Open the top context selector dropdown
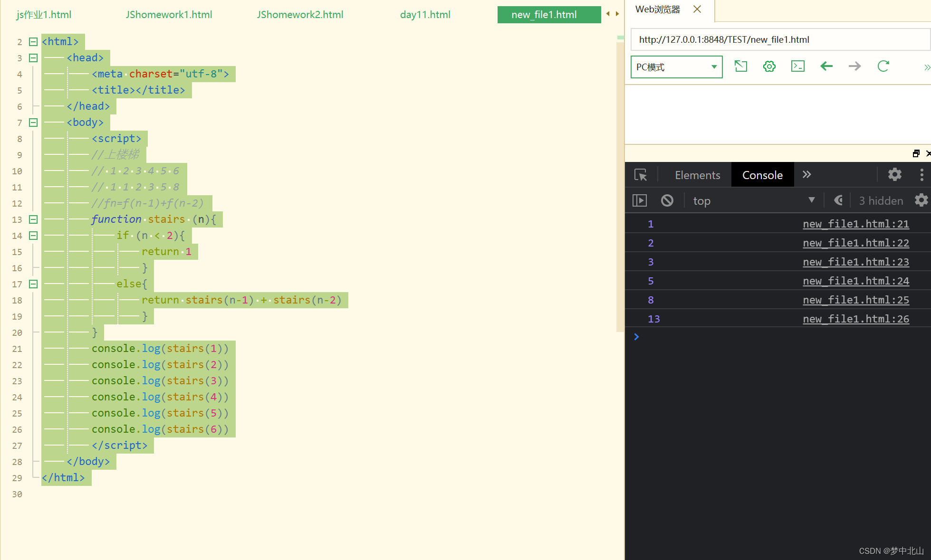Image resolution: width=931 pixels, height=560 pixels. coord(754,200)
